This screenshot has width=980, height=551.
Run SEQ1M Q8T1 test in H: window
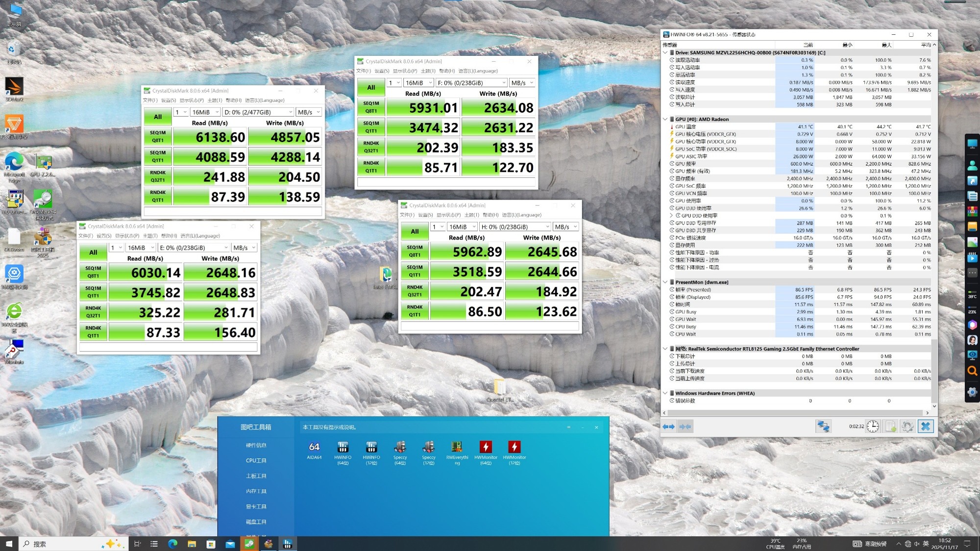click(x=415, y=251)
